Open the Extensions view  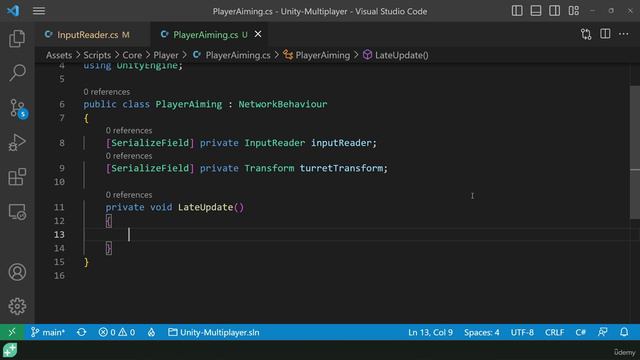pyautogui.click(x=17, y=177)
